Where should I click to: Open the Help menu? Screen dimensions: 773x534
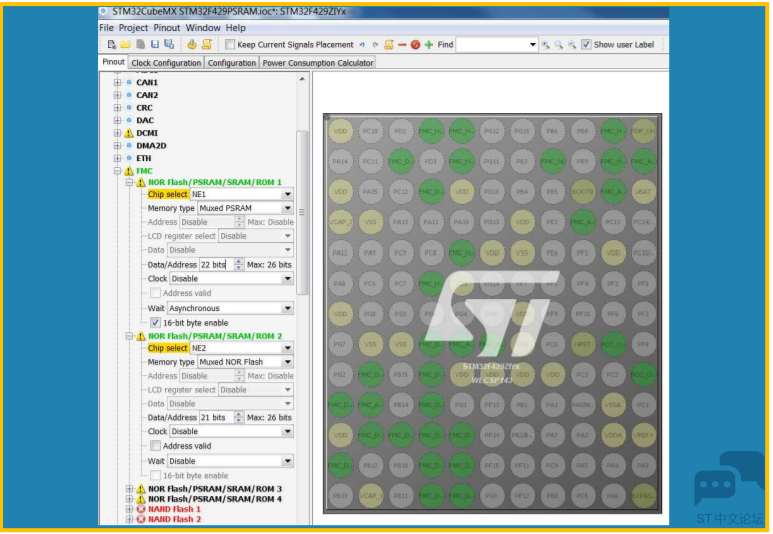pos(236,28)
